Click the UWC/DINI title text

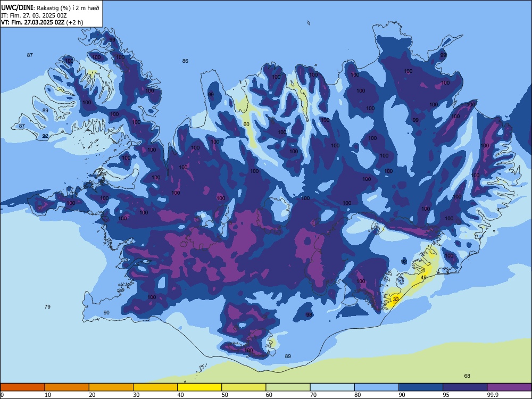click(17, 8)
